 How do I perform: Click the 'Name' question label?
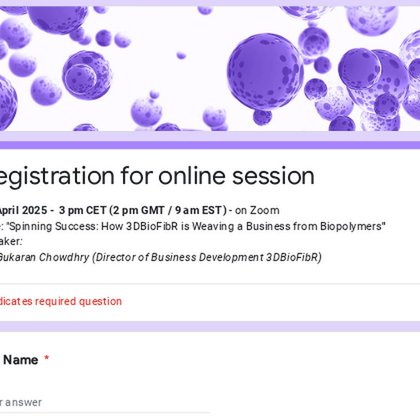[x=21, y=360]
